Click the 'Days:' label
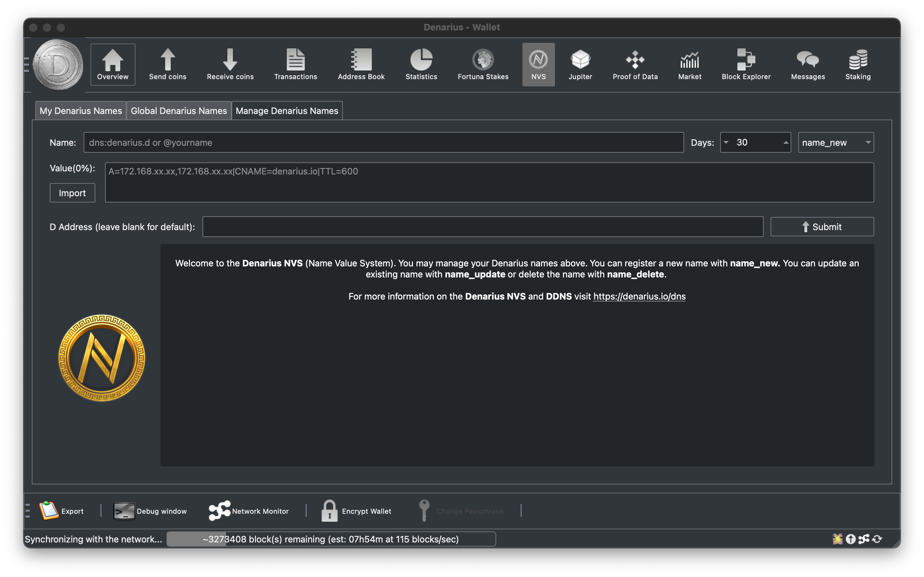The height and width of the screenshot is (577, 924). click(x=702, y=142)
